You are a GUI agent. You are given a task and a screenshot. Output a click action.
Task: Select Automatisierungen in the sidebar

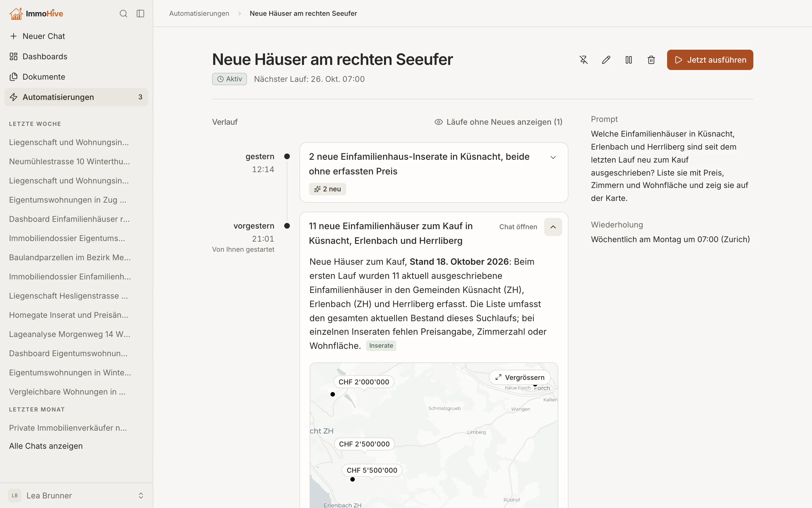click(x=76, y=97)
